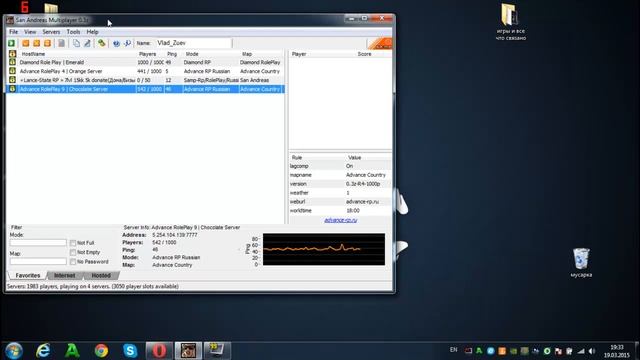Image resolution: width=640 pixels, height=360 pixels.
Task: Select the Diamond Role Play | Emerald server
Action: pos(145,62)
